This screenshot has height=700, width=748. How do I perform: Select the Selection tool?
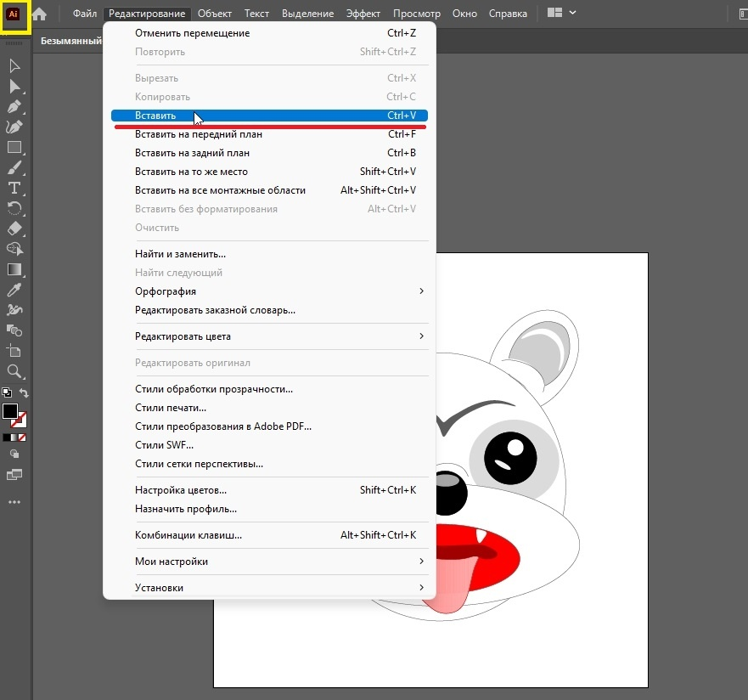click(x=14, y=65)
